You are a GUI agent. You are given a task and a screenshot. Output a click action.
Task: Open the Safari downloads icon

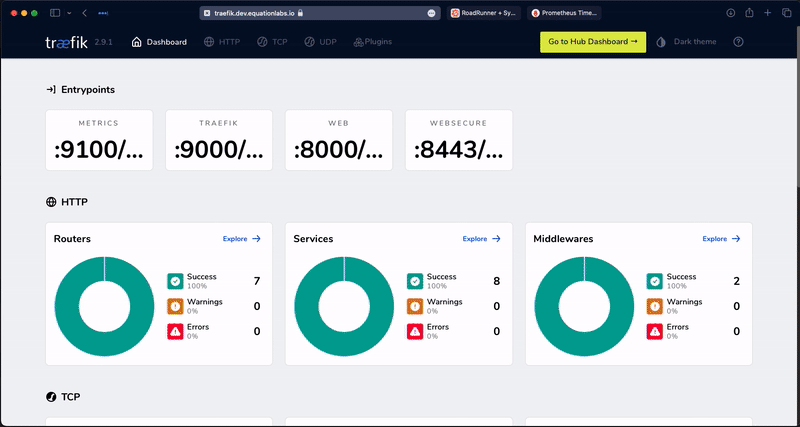(731, 13)
